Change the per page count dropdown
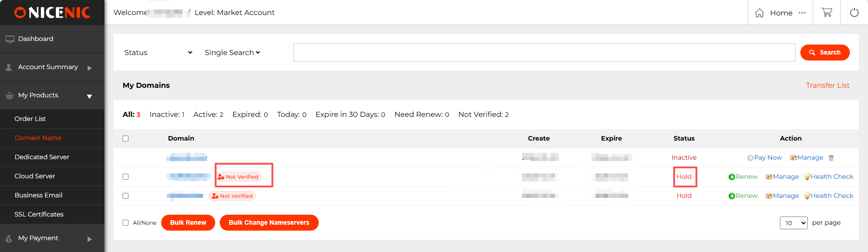This screenshot has height=252, width=868. [793, 223]
